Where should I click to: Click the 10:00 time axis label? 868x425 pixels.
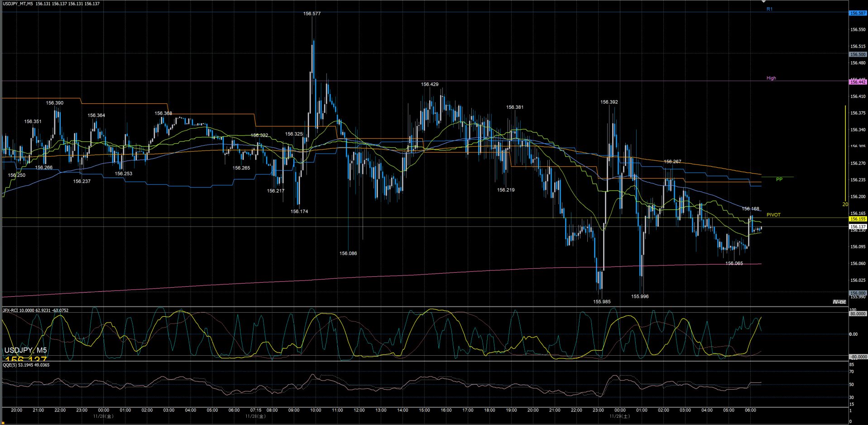click(x=315, y=410)
